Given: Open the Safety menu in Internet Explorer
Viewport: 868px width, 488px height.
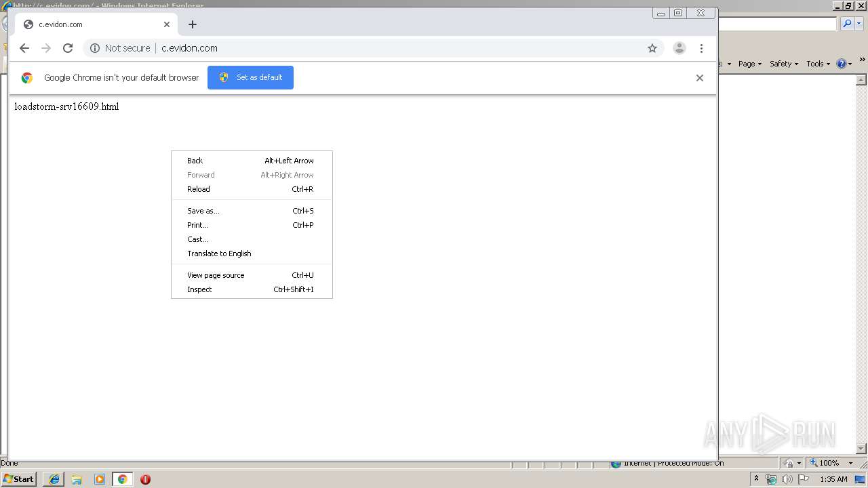Looking at the screenshot, I should click(x=783, y=64).
